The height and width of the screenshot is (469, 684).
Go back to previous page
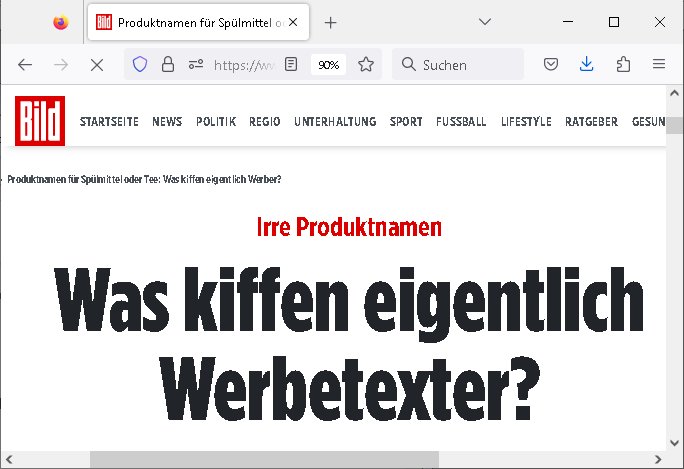[x=25, y=64]
